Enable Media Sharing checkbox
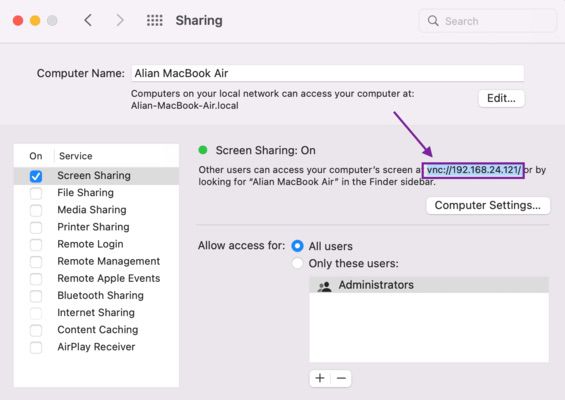The height and width of the screenshot is (400, 565). (36, 210)
